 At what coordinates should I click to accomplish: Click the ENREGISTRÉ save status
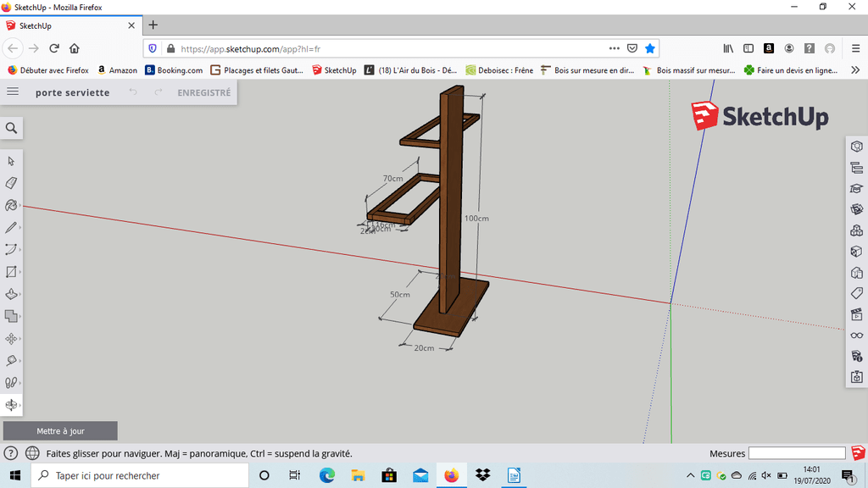[x=203, y=92]
